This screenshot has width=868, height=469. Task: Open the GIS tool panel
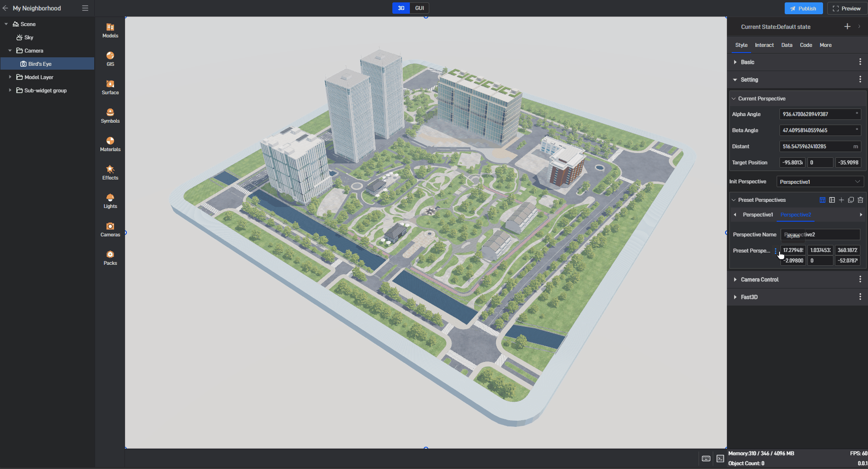point(110,59)
